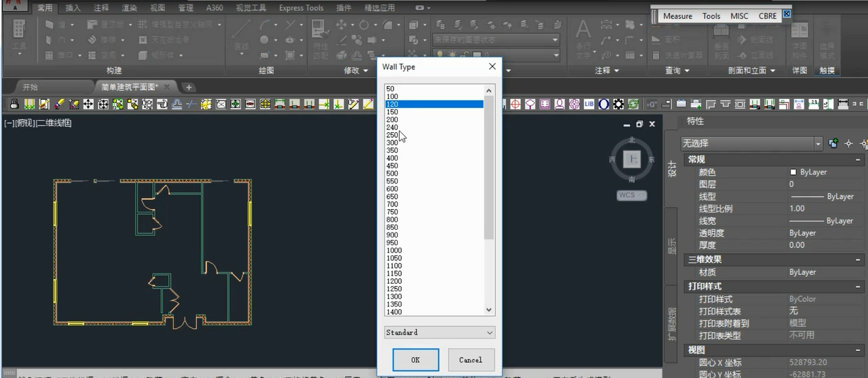Click the LIB library toolbar icon
868x378 pixels.
[x=589, y=105]
